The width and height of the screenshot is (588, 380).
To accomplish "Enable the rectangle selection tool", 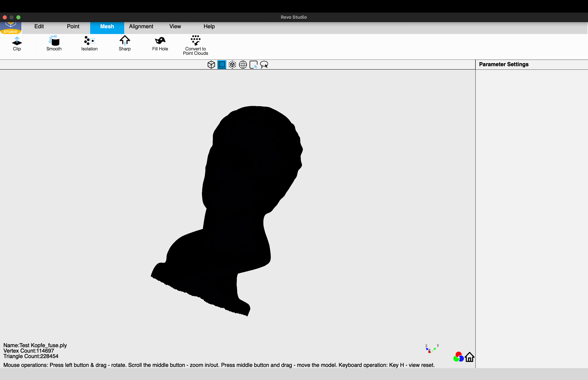I will [253, 65].
